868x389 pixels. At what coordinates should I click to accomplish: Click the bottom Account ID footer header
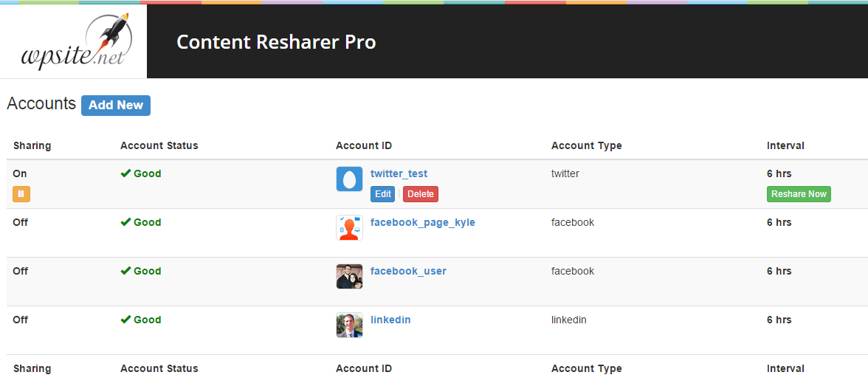364,368
